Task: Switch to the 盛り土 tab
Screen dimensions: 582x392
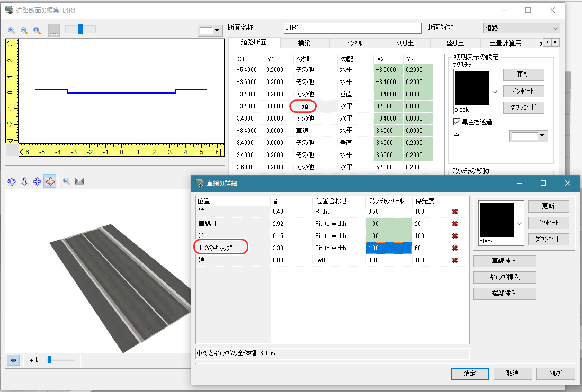Action: [x=455, y=43]
